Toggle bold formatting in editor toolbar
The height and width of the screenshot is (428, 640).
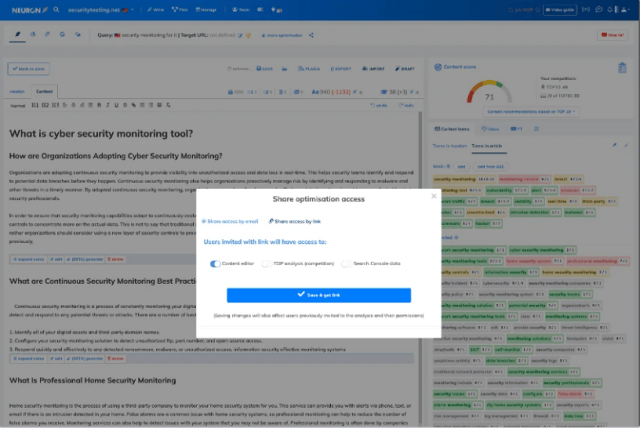click(x=99, y=105)
